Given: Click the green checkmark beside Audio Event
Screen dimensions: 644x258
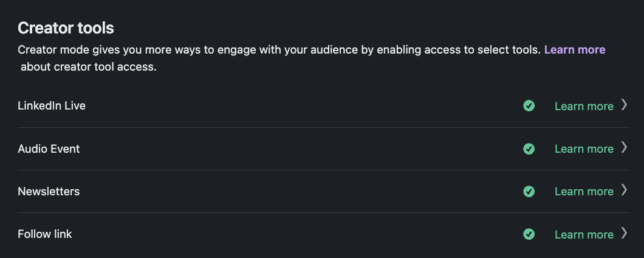Looking at the screenshot, I should pos(529,149).
